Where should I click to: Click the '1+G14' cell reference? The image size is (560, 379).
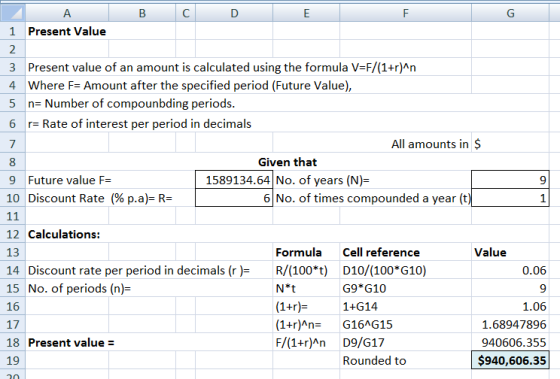pos(405,306)
